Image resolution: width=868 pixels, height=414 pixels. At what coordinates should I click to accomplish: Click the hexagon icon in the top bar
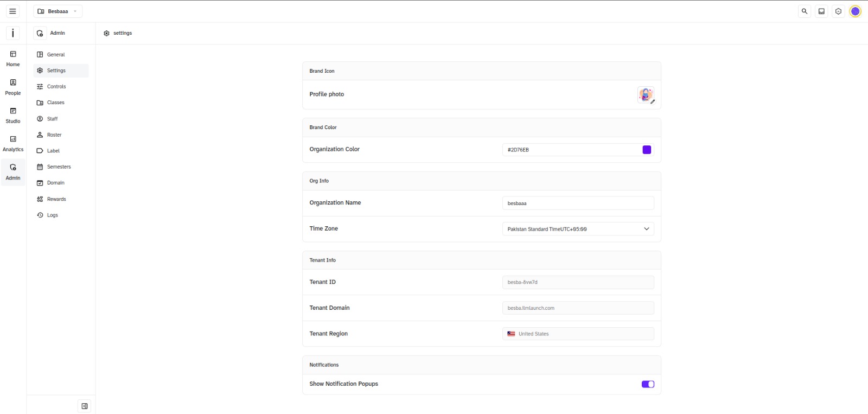pos(838,11)
